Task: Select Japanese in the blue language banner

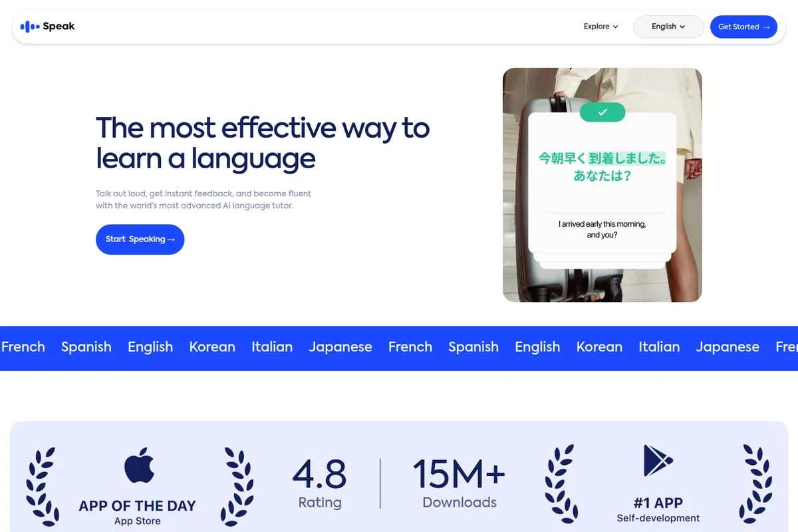Action: click(x=340, y=346)
